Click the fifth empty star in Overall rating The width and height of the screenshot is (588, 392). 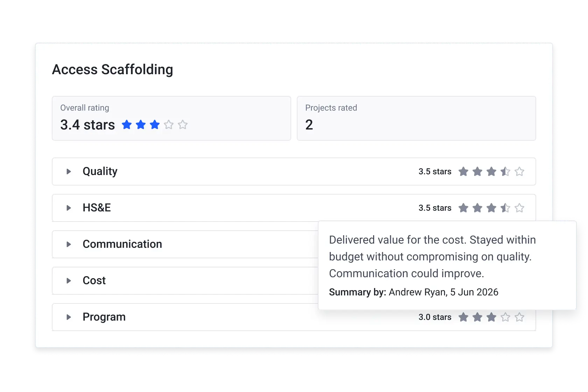tap(183, 125)
